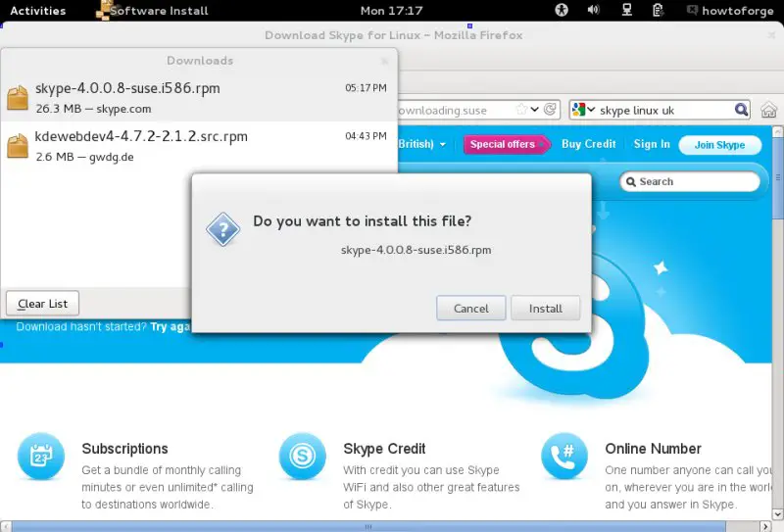Click the Try again download link
Viewport: 784px width, 532px height.
click(170, 326)
